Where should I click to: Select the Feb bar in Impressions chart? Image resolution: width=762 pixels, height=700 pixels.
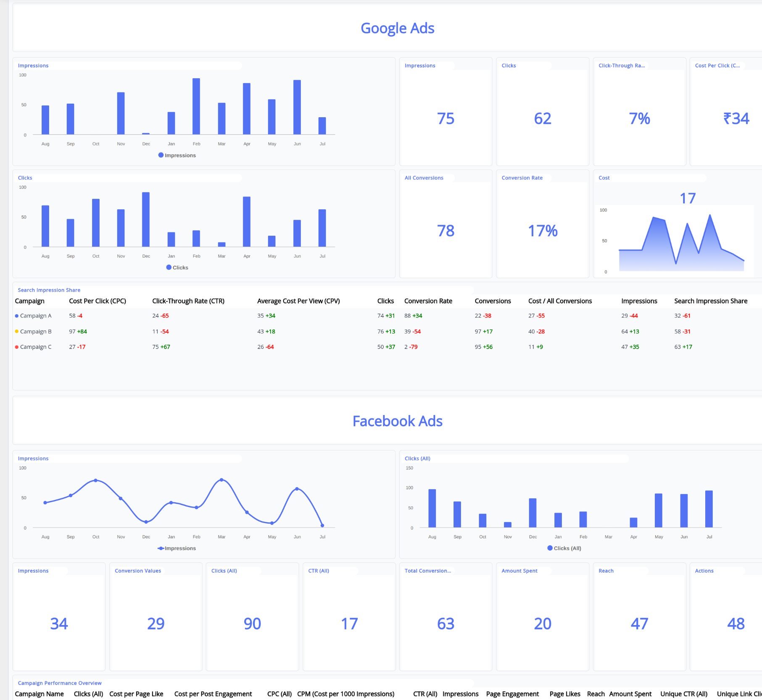tap(196, 106)
